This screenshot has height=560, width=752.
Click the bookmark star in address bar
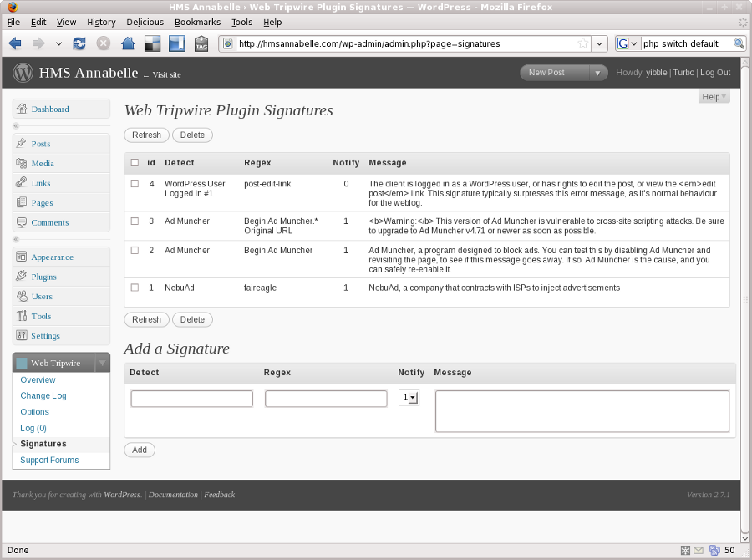[583, 43]
